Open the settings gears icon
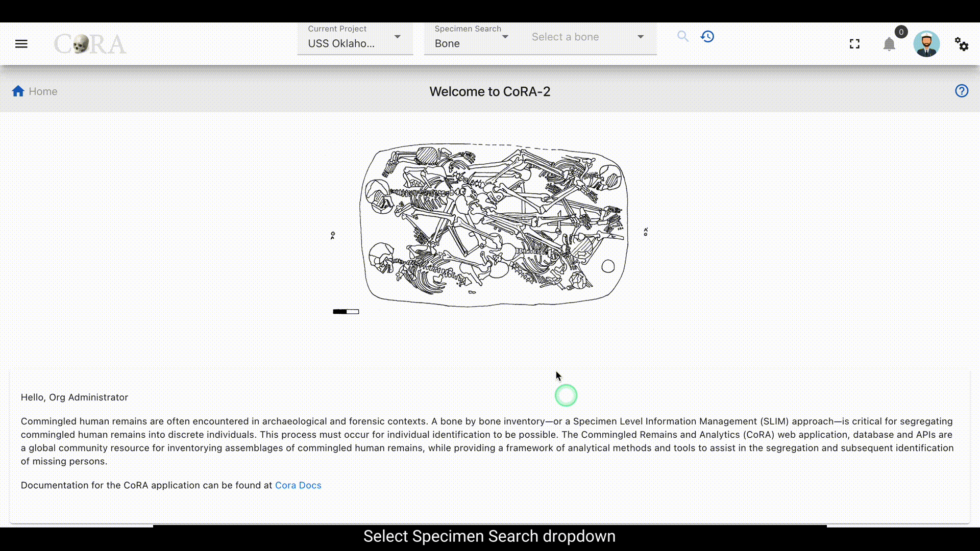The width and height of the screenshot is (980, 551). click(962, 44)
